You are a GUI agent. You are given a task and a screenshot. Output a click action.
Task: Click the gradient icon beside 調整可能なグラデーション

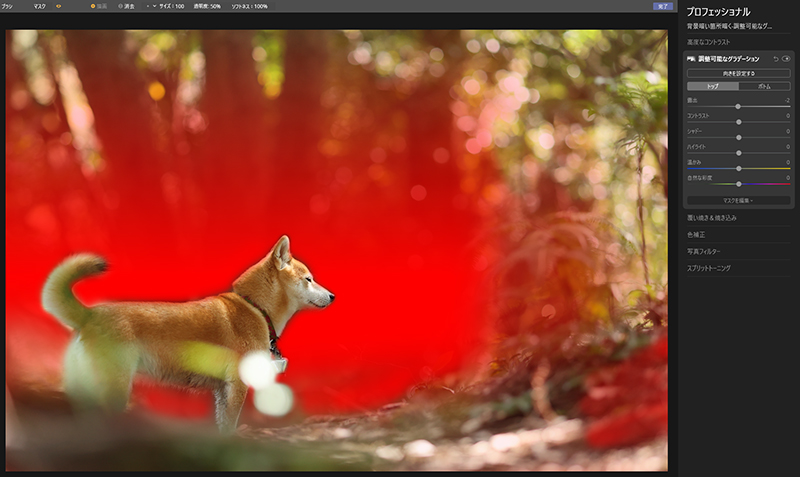pyautogui.click(x=691, y=59)
